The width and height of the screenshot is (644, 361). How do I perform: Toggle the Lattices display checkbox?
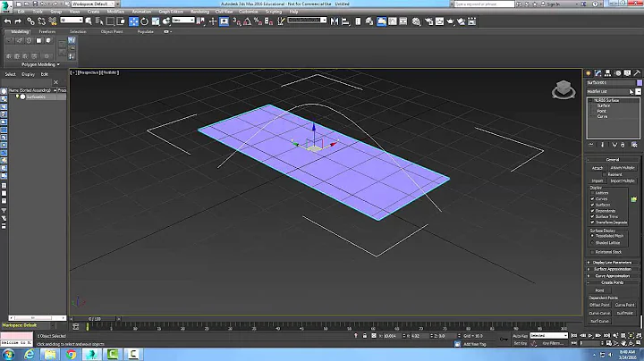(593, 193)
